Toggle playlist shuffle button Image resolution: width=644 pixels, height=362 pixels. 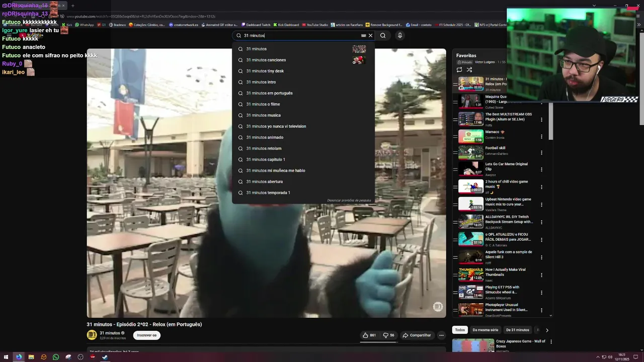coord(469,70)
